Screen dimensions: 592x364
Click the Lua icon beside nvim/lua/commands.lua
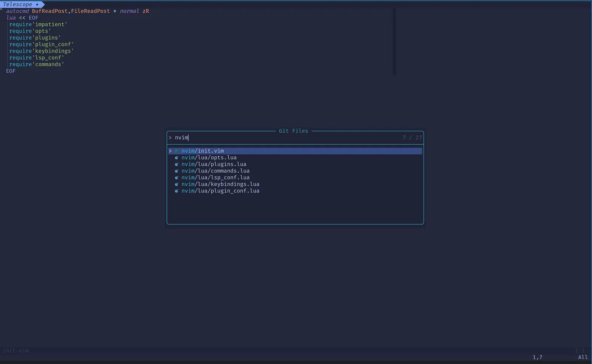point(176,171)
